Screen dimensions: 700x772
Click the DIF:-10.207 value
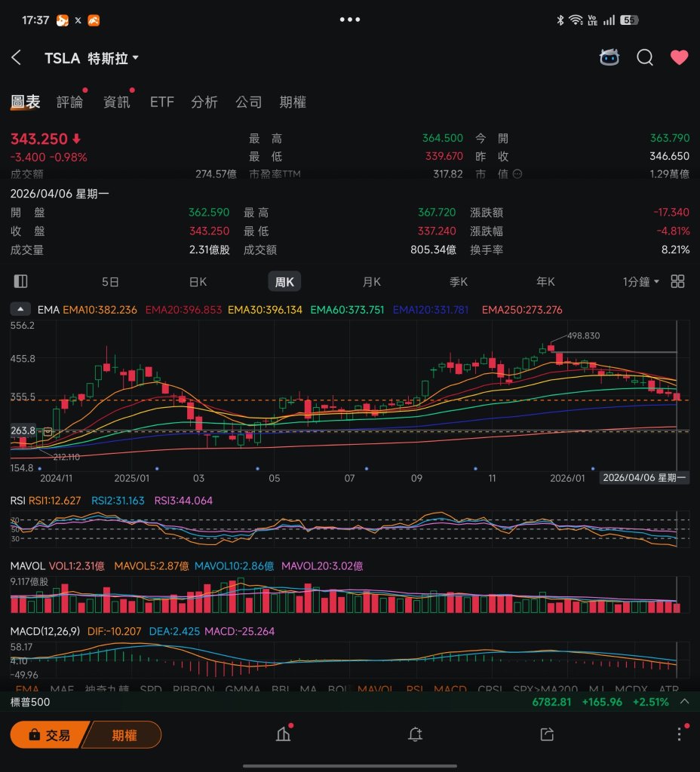(x=115, y=631)
